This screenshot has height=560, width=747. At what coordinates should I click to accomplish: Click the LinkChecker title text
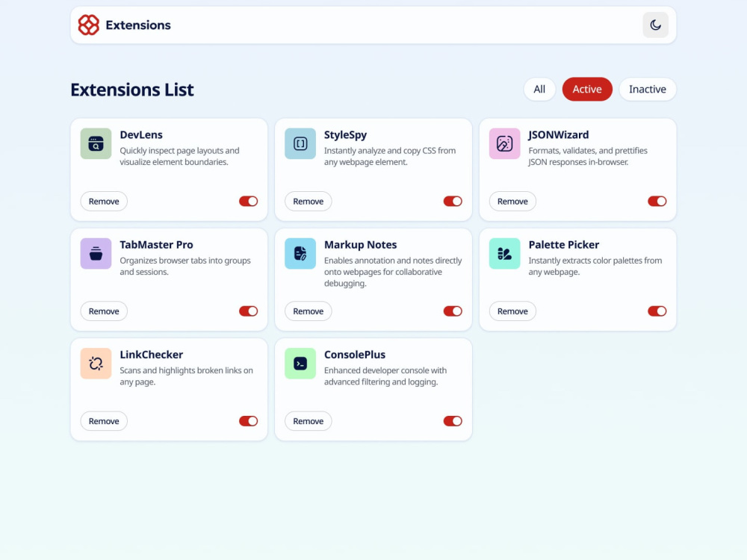click(151, 355)
